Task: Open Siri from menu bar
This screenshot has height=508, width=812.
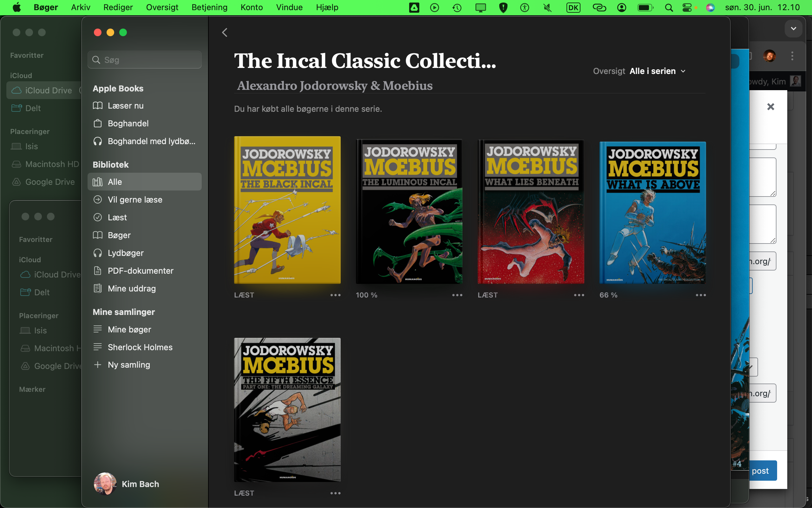Action: 710,7
